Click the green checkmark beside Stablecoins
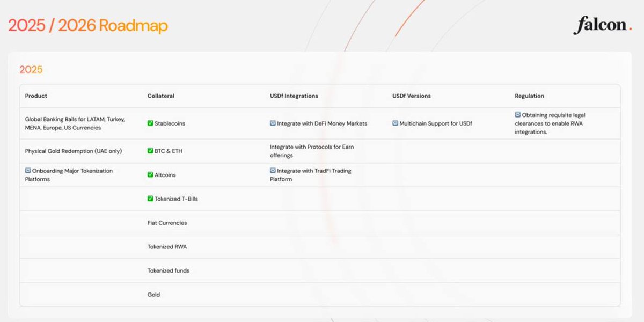The height and width of the screenshot is (322, 644). tap(150, 123)
